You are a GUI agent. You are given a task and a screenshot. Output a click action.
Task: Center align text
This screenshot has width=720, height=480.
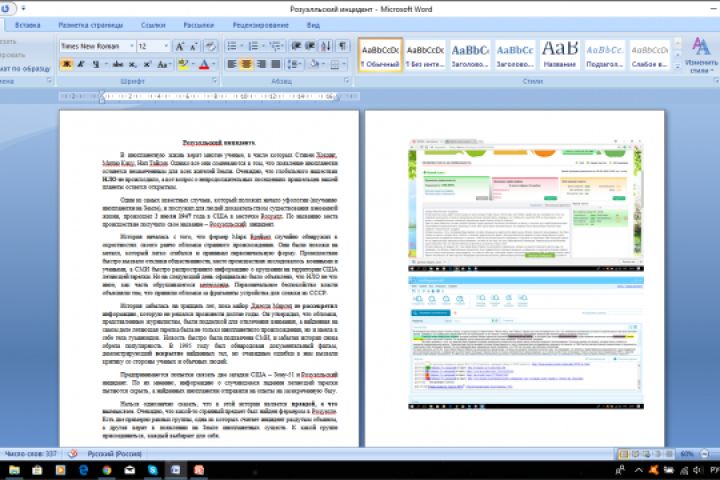(247, 64)
